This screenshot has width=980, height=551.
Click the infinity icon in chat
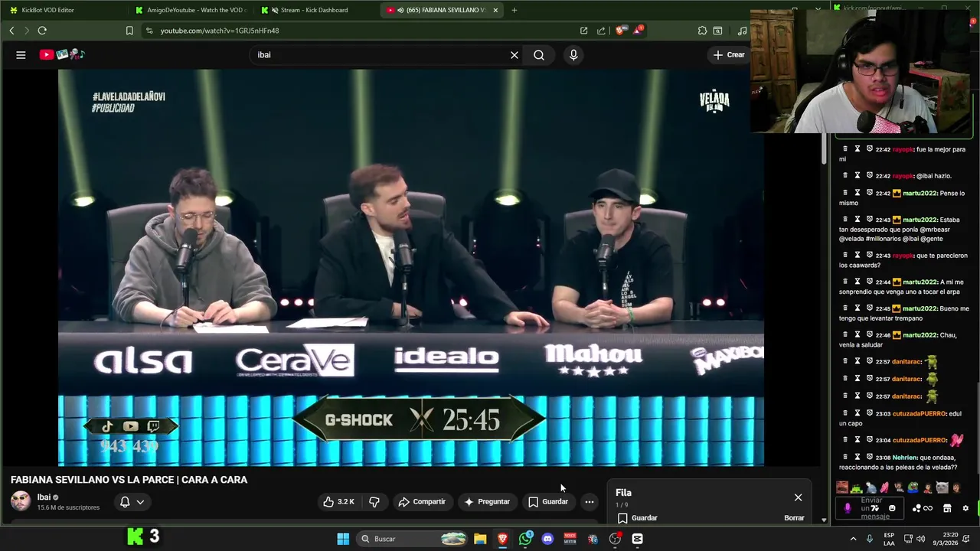tap(928, 508)
